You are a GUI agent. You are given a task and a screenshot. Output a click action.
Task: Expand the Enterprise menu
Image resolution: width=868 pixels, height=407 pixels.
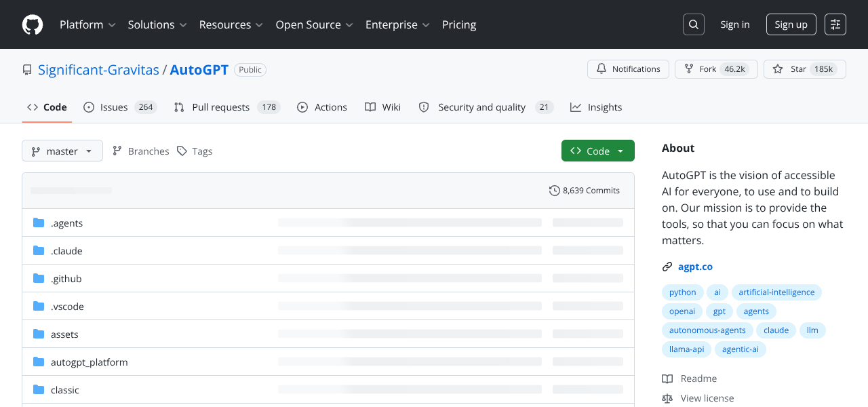tap(397, 24)
